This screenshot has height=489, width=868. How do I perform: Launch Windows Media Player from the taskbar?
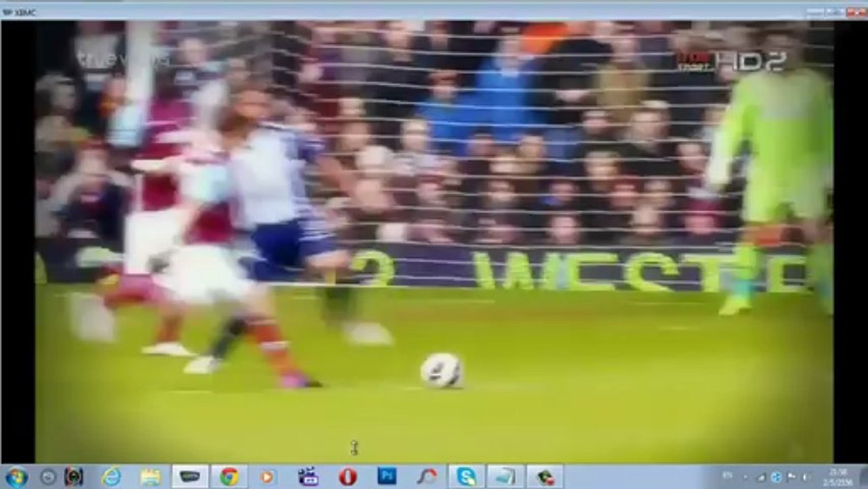tap(267, 477)
